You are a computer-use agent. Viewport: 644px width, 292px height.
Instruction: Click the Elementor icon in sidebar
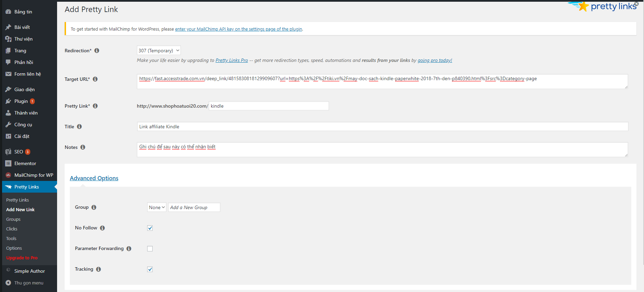pos(8,163)
